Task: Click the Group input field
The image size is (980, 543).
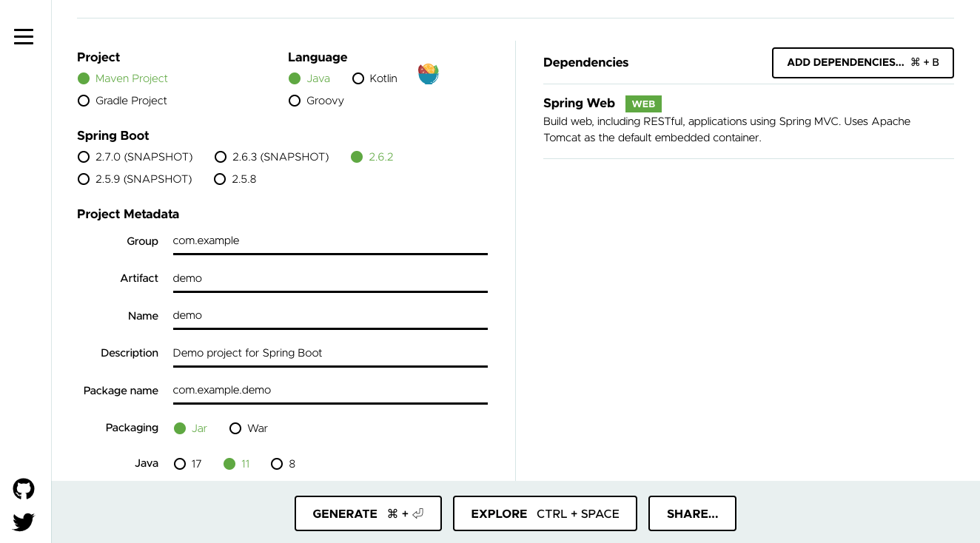Action: tap(330, 241)
